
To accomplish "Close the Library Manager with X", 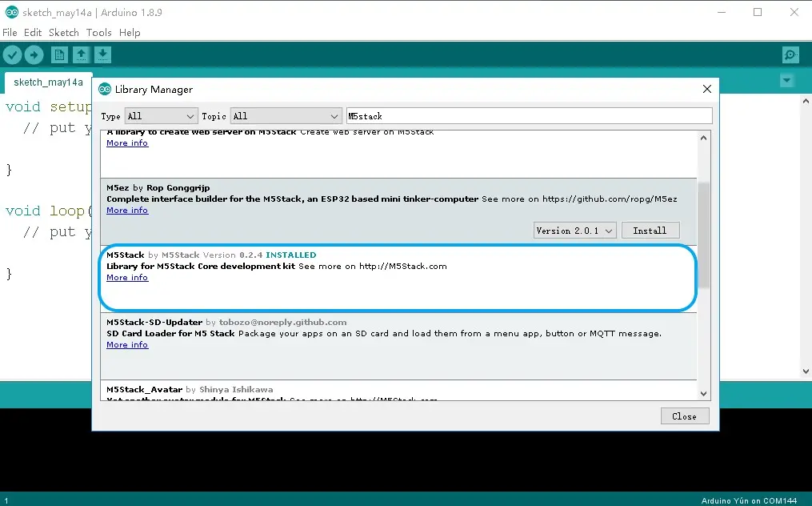I will 707,89.
